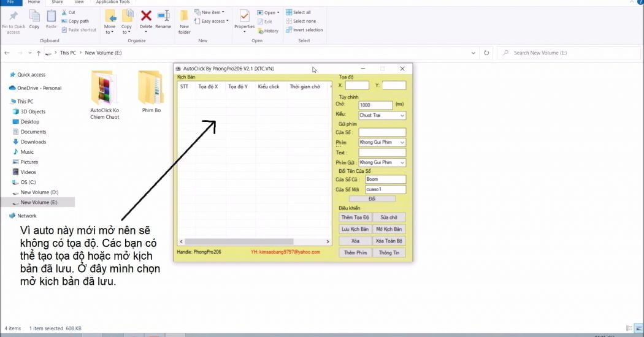644x337 pixels.
Task: Click the Chờ 1000 ms field
Action: 376,105
